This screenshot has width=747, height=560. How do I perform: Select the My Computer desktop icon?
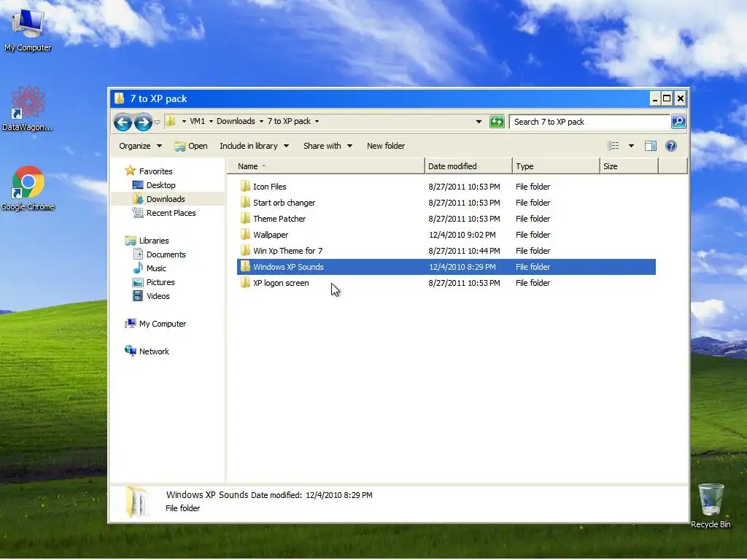pyautogui.click(x=28, y=29)
